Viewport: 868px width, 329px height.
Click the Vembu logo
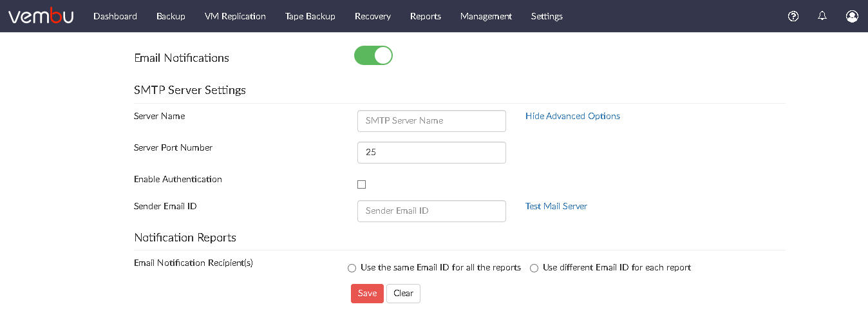click(41, 15)
